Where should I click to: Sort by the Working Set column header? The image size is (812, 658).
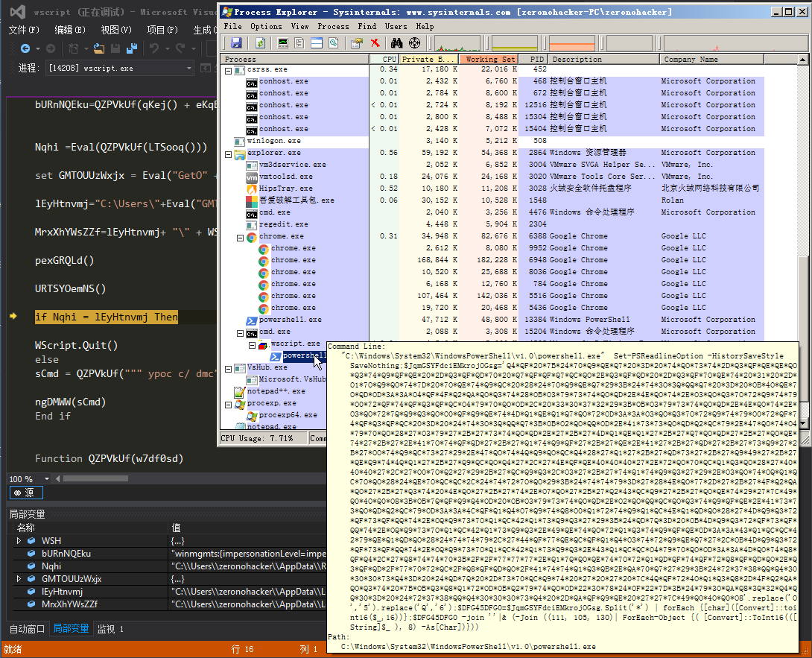[489, 59]
